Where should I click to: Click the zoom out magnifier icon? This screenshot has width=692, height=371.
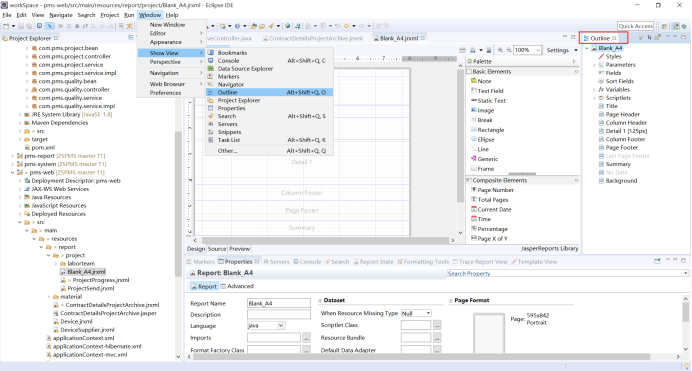click(508, 50)
